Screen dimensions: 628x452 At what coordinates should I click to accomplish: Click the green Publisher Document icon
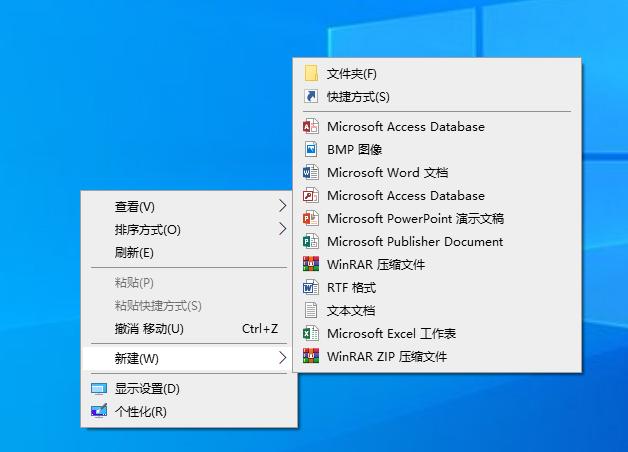pyautogui.click(x=311, y=241)
